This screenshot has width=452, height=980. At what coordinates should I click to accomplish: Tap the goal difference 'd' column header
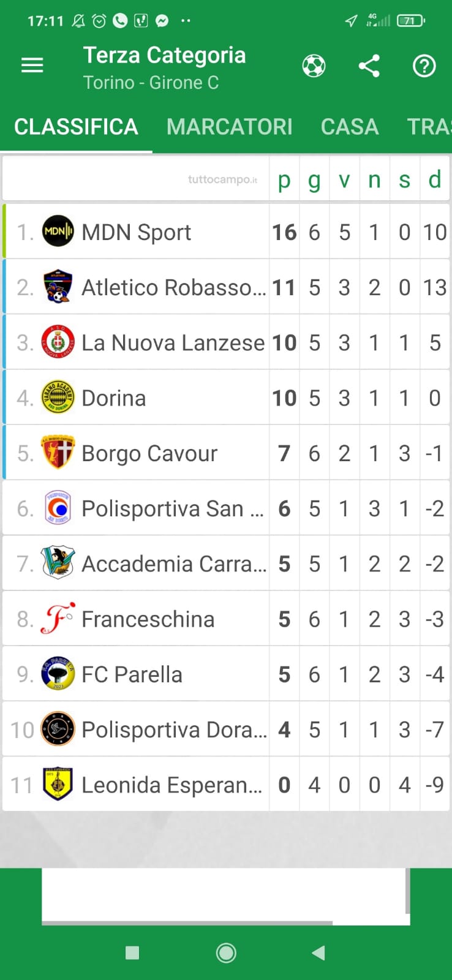(x=435, y=180)
